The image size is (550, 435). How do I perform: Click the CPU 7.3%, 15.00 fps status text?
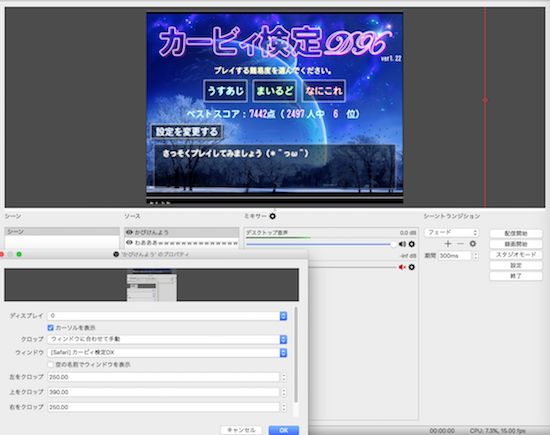(497, 431)
